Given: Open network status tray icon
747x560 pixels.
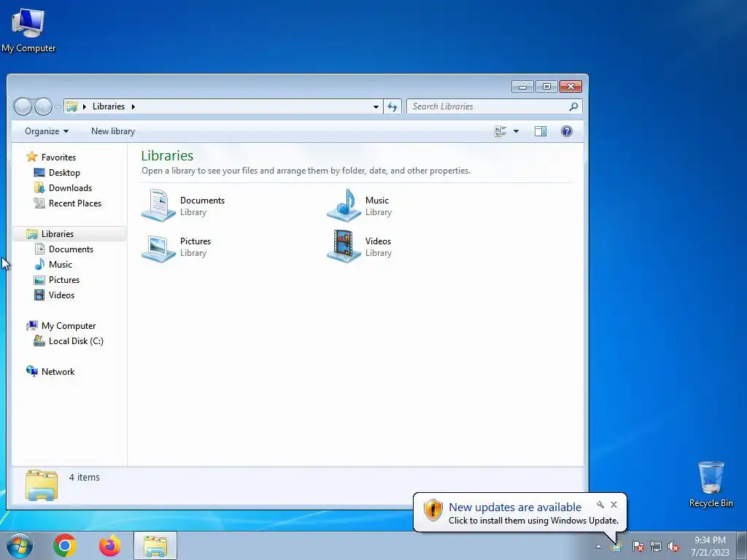Looking at the screenshot, I should [x=656, y=546].
